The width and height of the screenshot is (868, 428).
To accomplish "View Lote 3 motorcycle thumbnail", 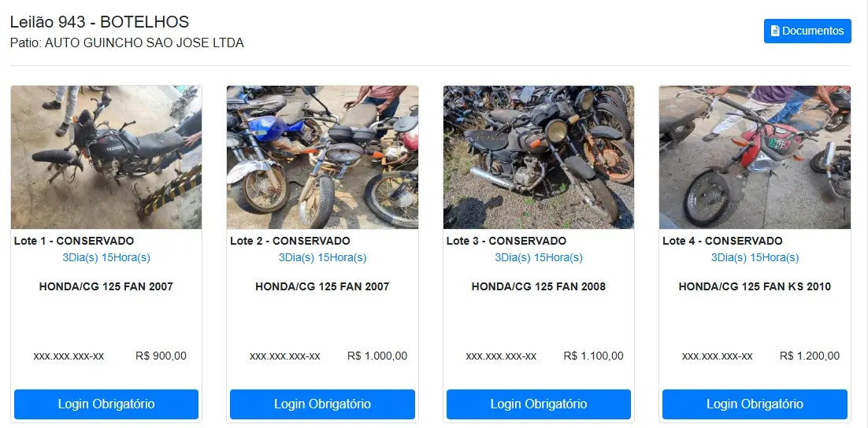I will click(539, 157).
